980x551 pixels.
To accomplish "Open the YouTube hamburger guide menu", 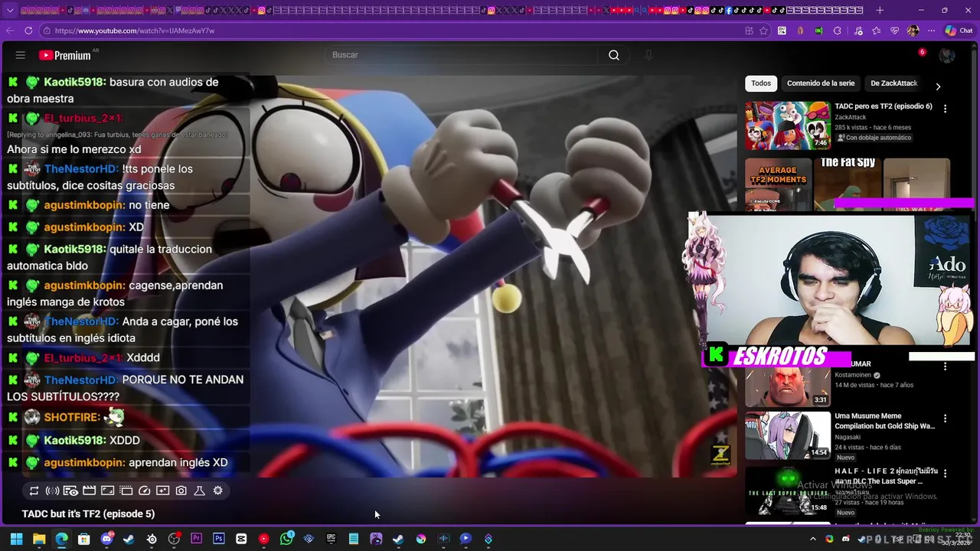I will pyautogui.click(x=21, y=55).
